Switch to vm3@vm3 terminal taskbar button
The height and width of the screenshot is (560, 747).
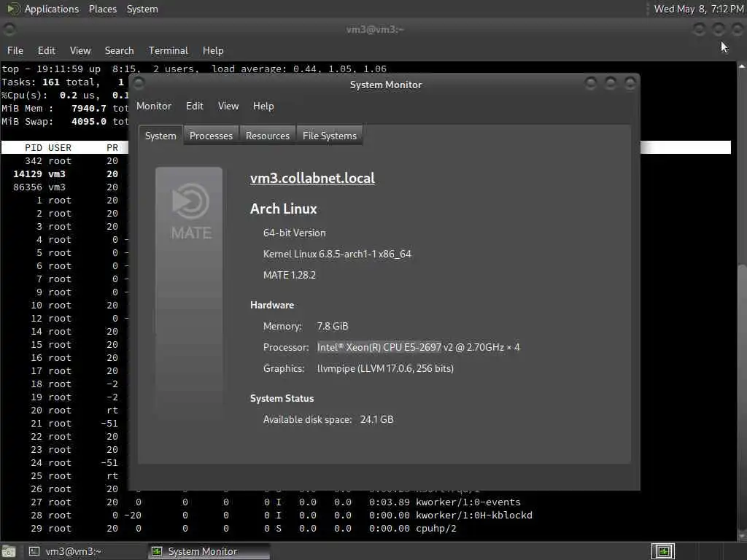86,551
